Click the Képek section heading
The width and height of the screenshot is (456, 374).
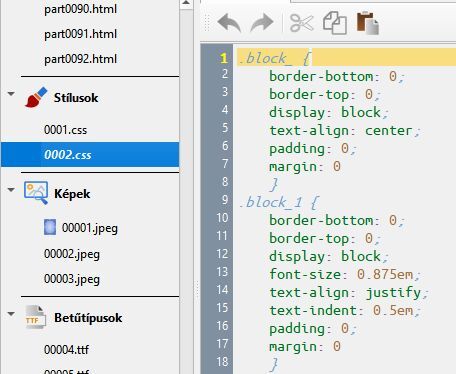pos(72,194)
